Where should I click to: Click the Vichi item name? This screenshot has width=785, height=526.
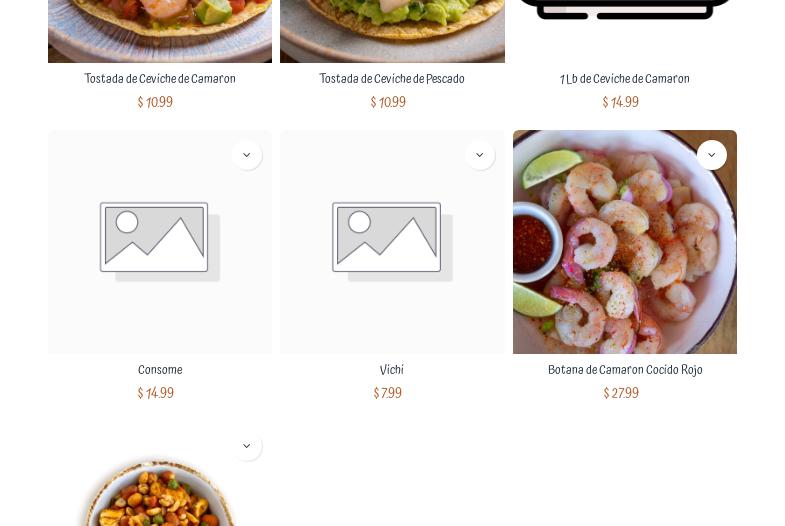tap(392, 370)
